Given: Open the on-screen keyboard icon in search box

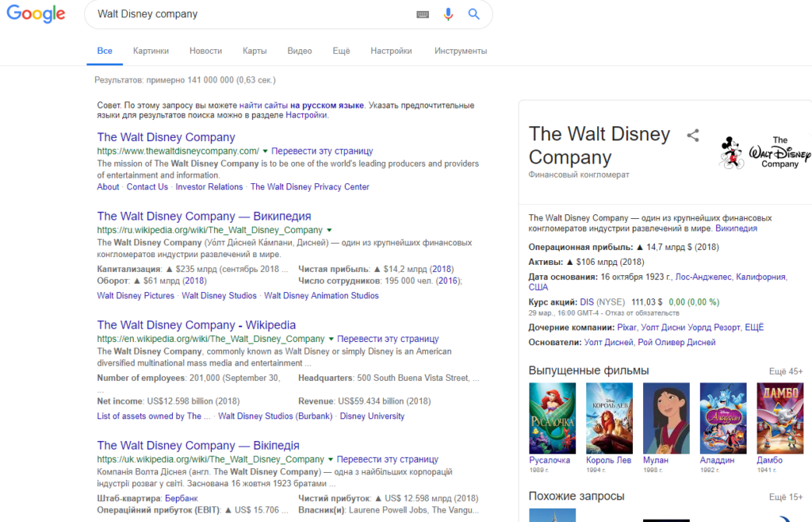Looking at the screenshot, I should pos(423,14).
